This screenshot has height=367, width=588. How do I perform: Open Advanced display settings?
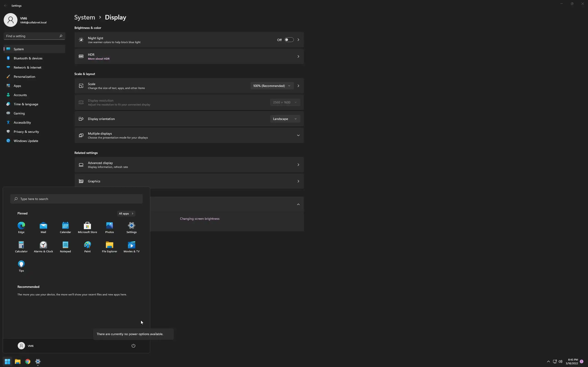point(189,164)
